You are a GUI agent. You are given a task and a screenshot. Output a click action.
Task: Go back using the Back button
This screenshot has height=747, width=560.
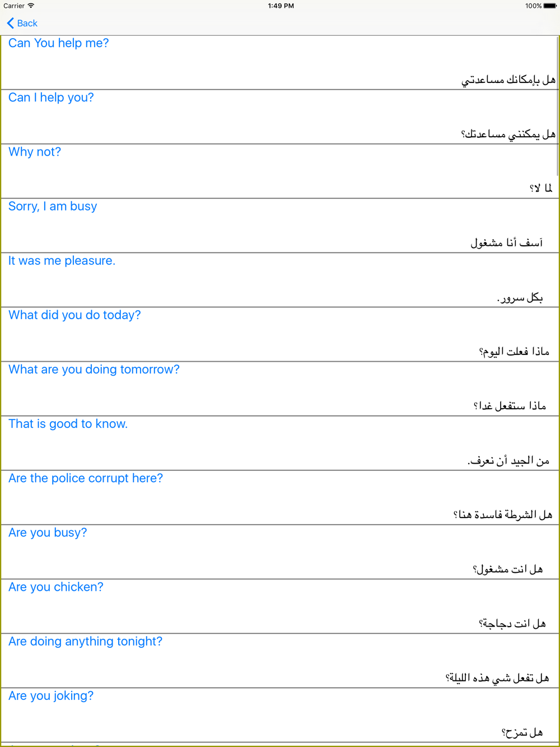[22, 23]
